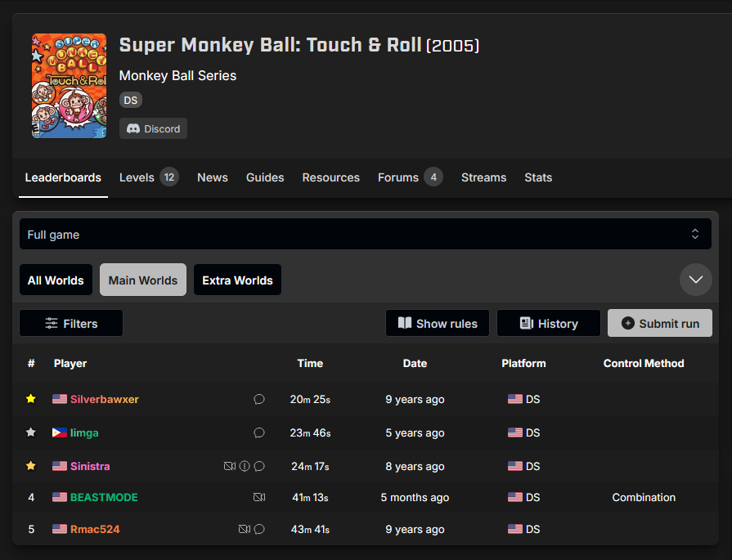Expand the round chevron down button
The image size is (732, 560).
[695, 280]
